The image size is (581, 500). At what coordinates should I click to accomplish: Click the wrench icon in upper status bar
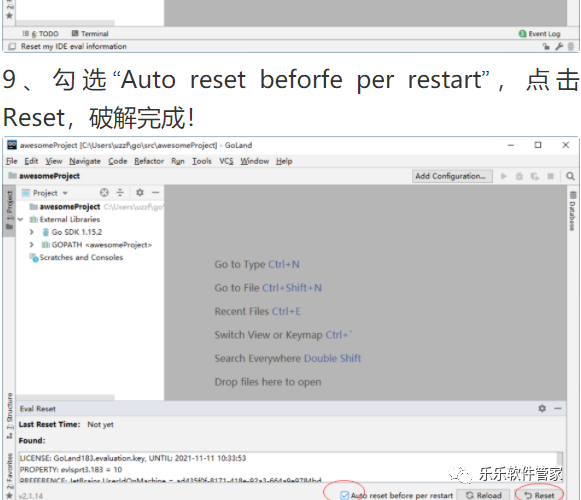pyautogui.click(x=559, y=46)
